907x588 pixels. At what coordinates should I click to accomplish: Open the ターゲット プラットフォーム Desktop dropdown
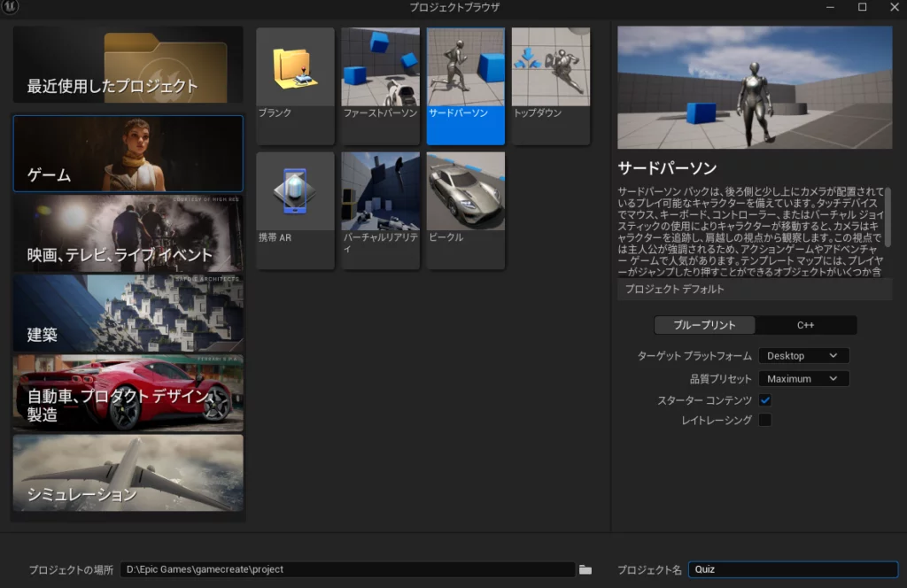click(802, 356)
